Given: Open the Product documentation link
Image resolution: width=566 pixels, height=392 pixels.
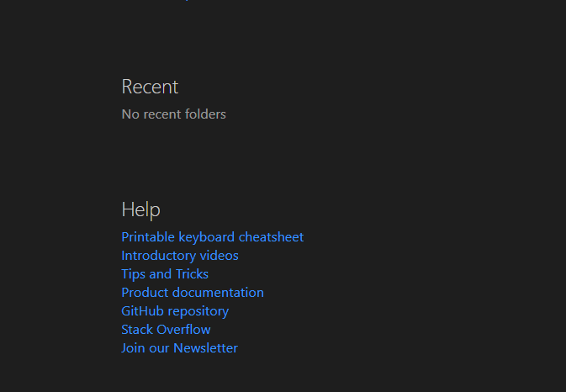Looking at the screenshot, I should coord(193,293).
